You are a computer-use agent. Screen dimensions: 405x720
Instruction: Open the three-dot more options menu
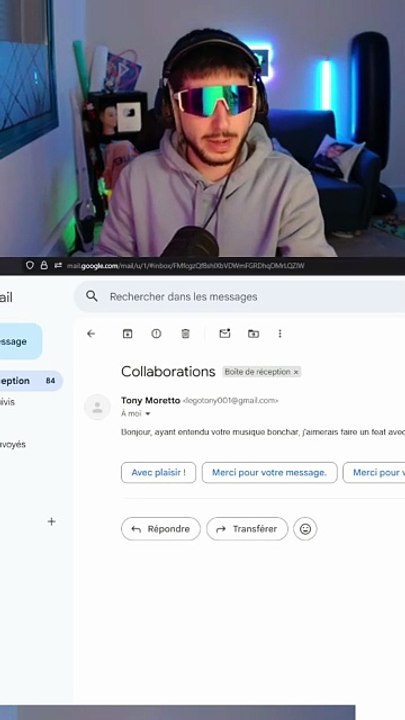pos(280,334)
